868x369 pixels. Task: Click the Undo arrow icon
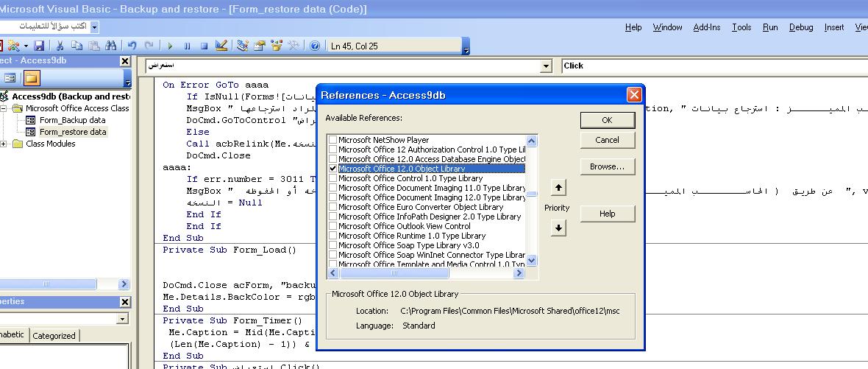click(x=132, y=46)
